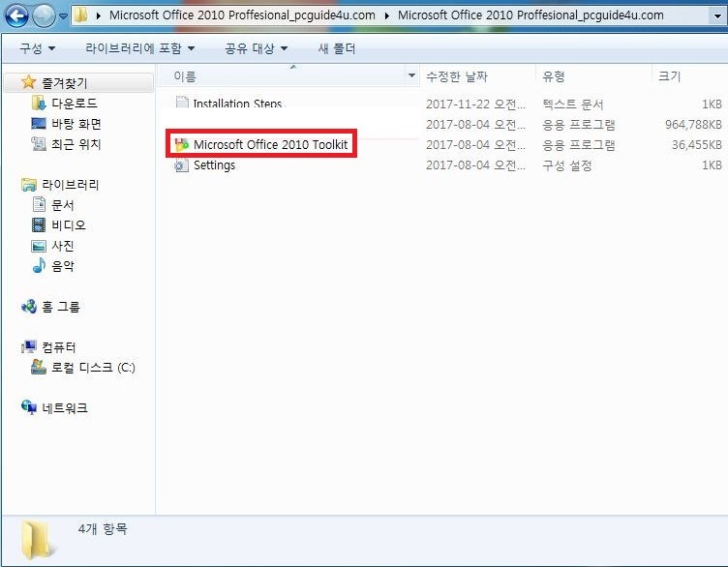Open the 음악 library
The image size is (728, 567).
click(63, 266)
